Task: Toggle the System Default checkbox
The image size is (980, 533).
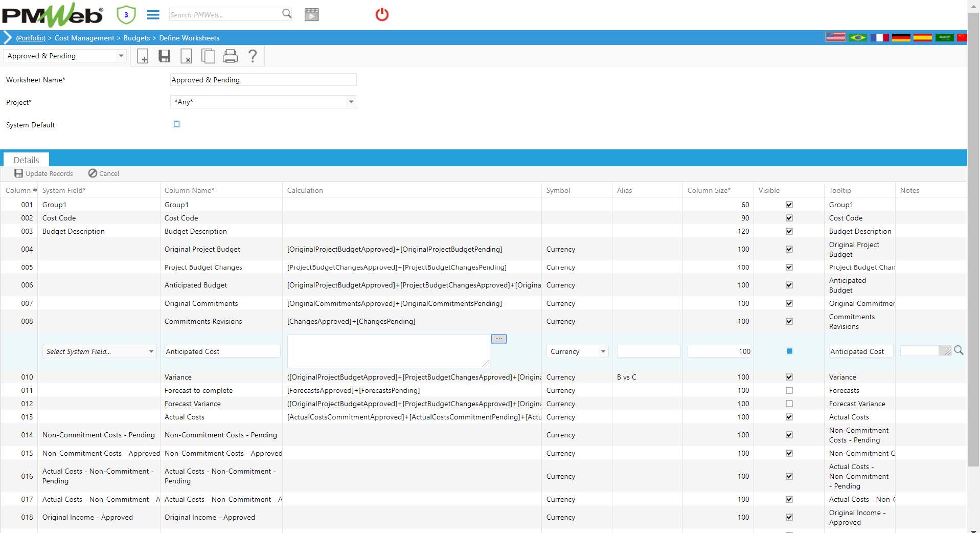Action: (x=176, y=124)
